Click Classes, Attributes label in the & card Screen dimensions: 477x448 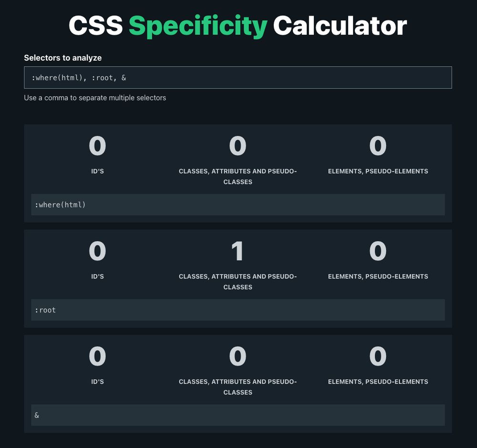coord(238,387)
